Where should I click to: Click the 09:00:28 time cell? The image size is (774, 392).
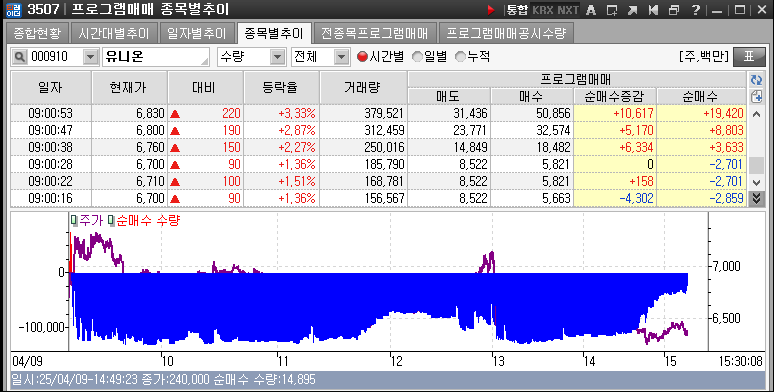coord(50,164)
